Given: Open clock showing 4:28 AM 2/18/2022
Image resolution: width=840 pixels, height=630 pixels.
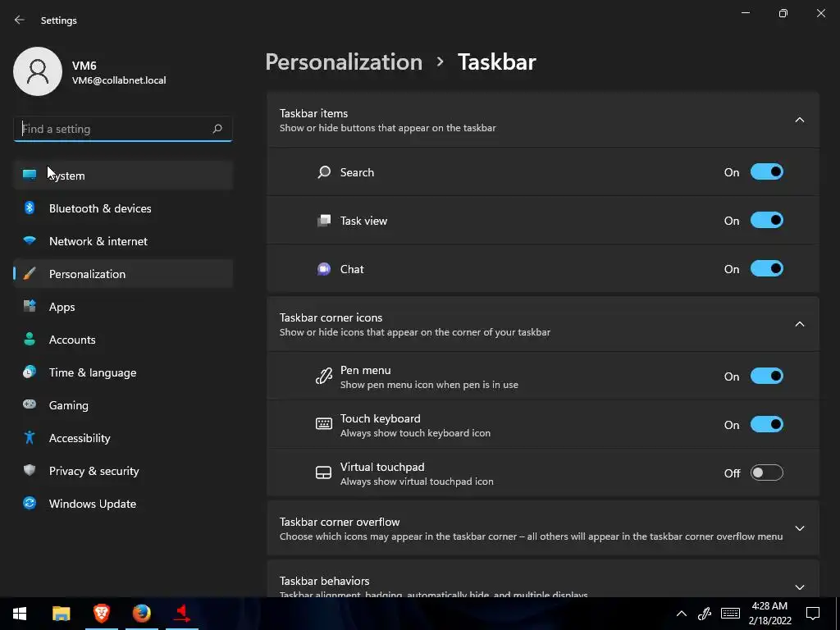Looking at the screenshot, I should 769,614.
